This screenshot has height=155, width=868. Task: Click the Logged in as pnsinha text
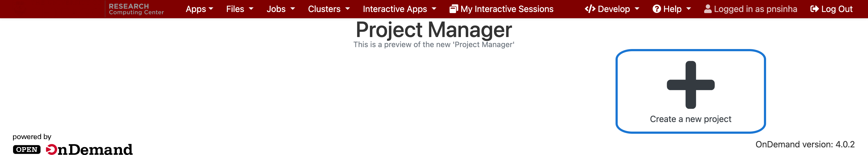755,9
